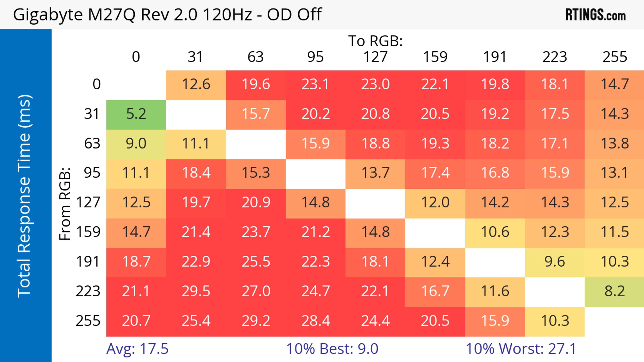
Task: Click the 10% Worst: 27.1 label
Action: tap(521, 349)
